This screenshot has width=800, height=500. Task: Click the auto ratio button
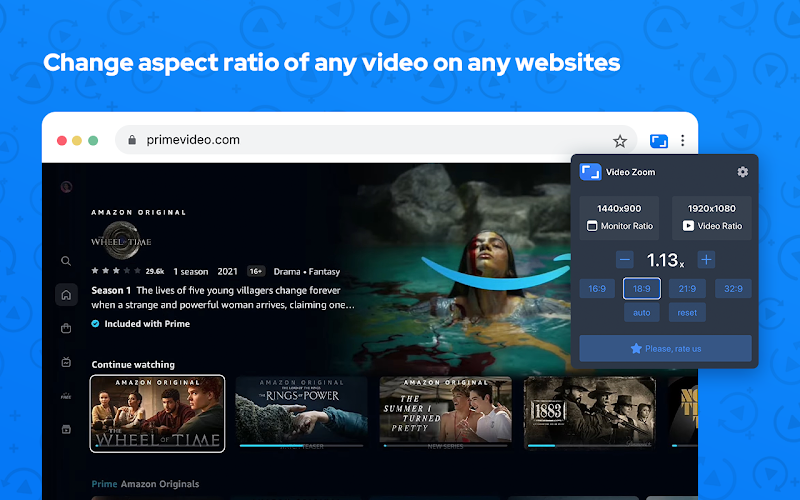coord(642,313)
